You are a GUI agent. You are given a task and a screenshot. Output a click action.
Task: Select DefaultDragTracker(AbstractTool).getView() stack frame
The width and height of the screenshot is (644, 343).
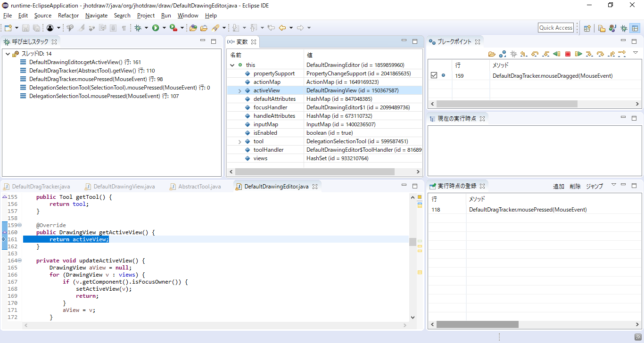[x=92, y=71]
